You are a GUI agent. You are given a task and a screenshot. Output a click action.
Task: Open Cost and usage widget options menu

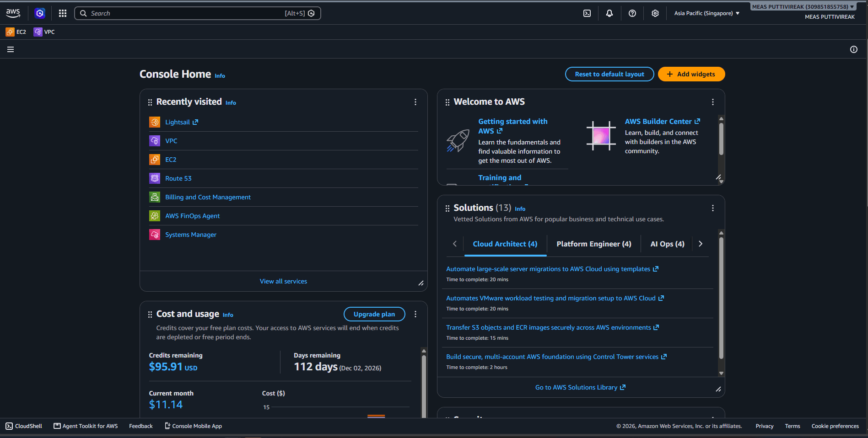click(415, 314)
